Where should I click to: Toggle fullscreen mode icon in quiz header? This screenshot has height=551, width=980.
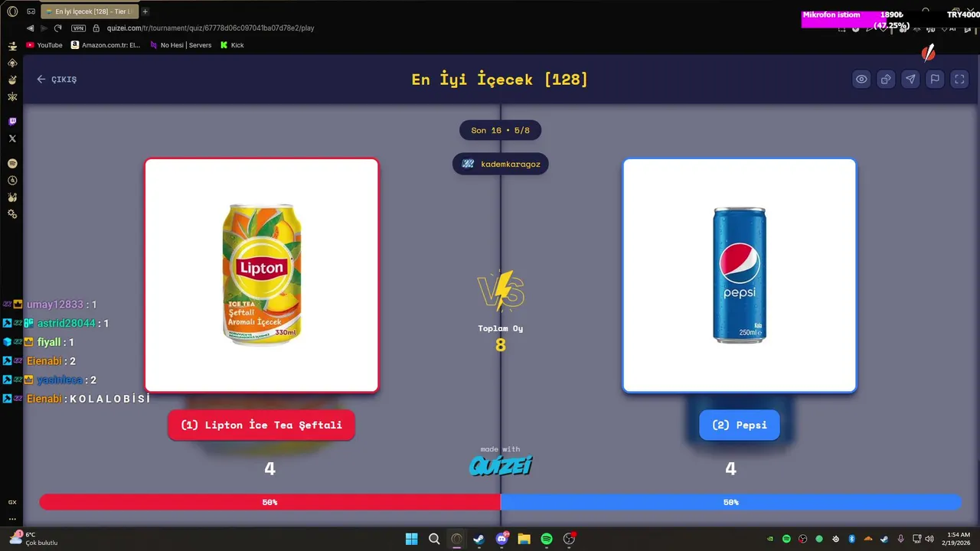[959, 79]
